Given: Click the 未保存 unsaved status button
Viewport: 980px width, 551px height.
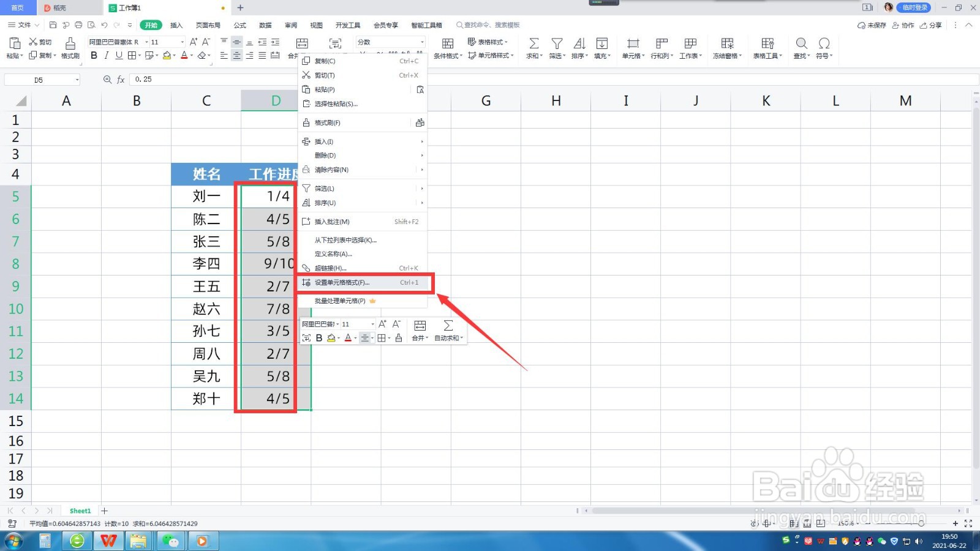Looking at the screenshot, I should pos(872,25).
